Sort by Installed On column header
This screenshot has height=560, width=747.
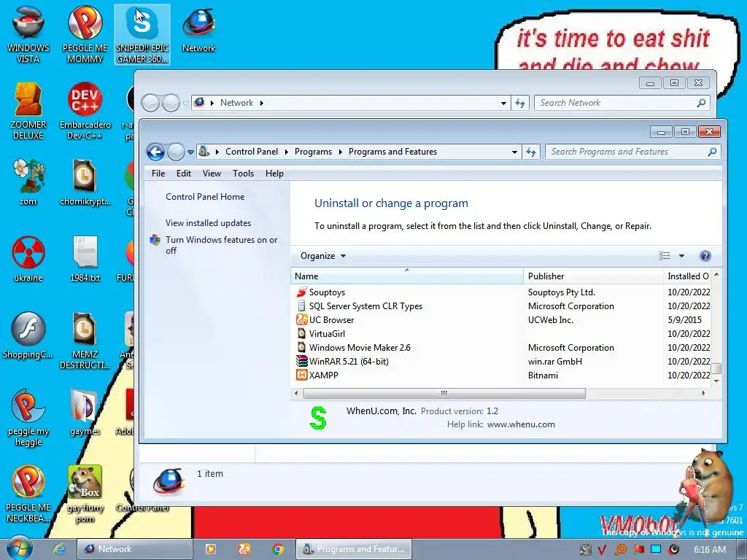pos(687,276)
